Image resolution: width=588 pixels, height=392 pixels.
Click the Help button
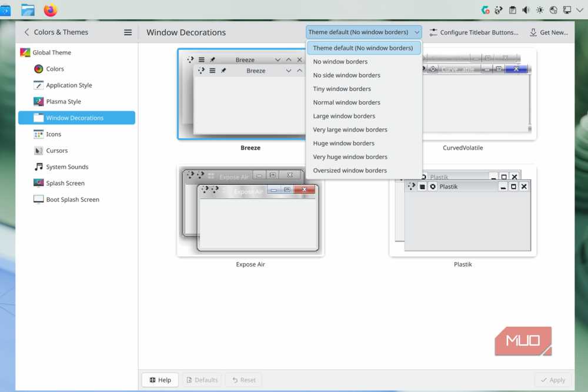pos(160,380)
